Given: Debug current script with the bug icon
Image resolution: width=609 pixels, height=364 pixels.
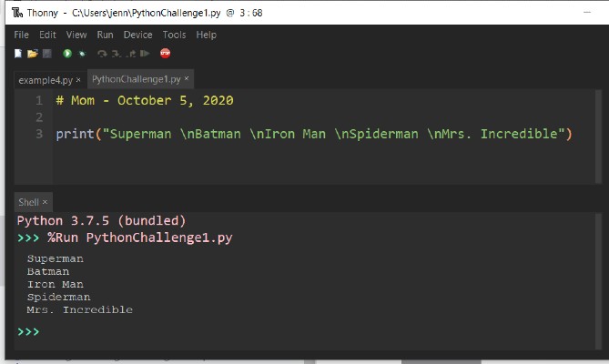Looking at the screenshot, I should 82,54.
